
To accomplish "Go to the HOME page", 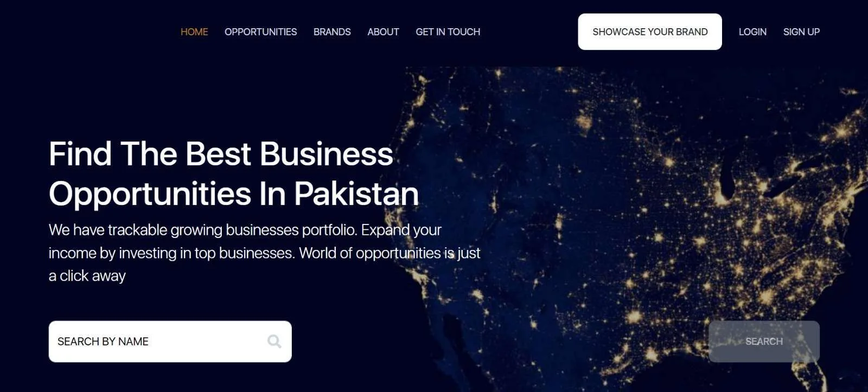I will 194,32.
